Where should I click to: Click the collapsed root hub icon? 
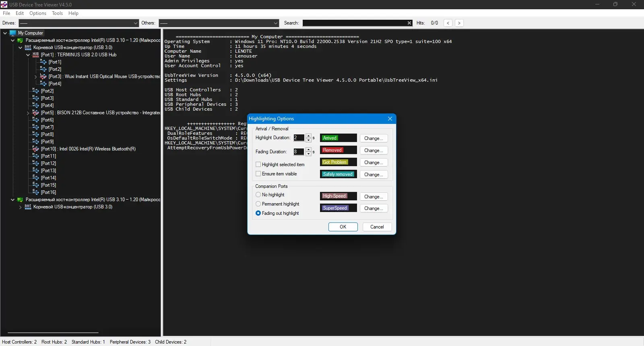(x=28, y=207)
